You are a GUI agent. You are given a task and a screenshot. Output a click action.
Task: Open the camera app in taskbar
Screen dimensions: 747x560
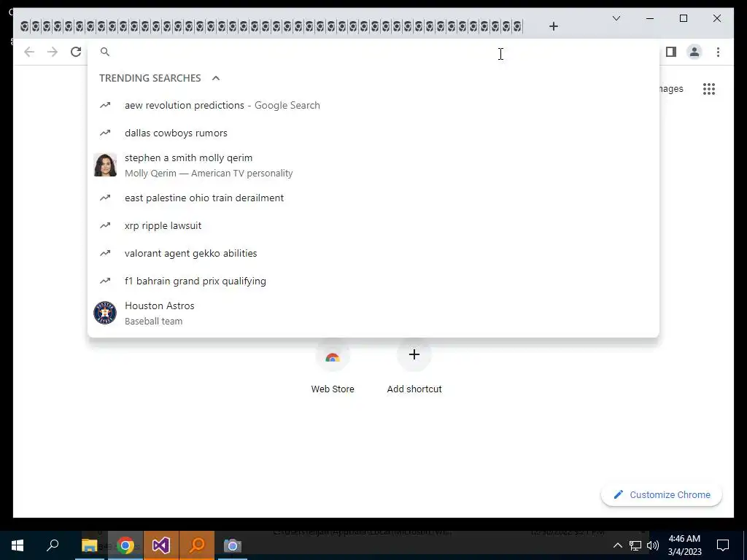[x=233, y=545]
